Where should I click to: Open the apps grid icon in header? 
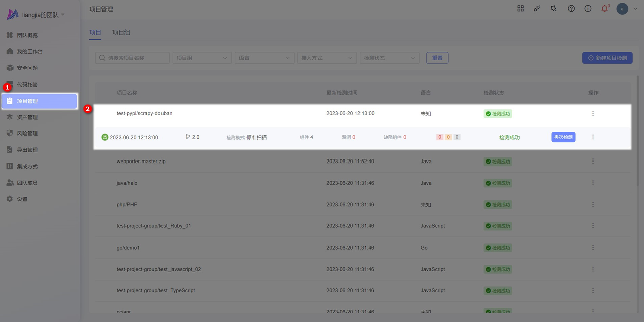521,9
